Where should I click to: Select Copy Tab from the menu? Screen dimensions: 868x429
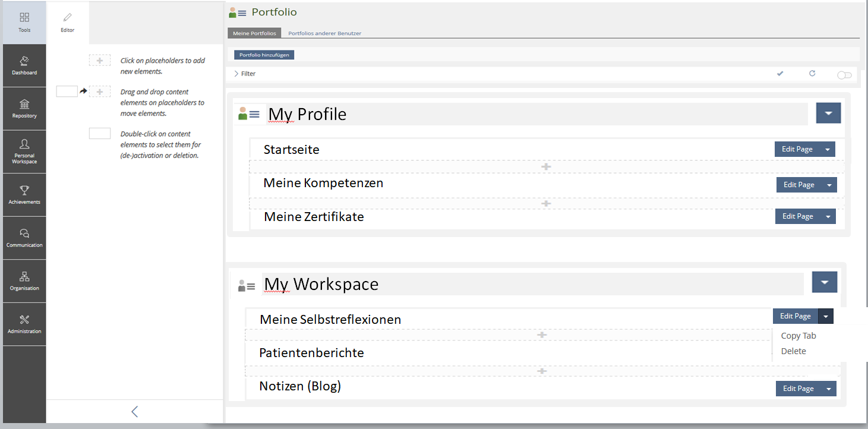[798, 336]
